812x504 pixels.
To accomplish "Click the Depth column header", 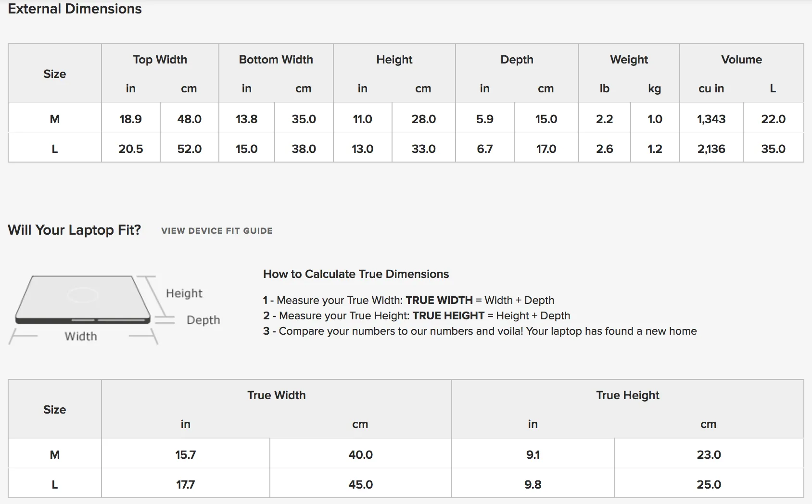I will pos(517,60).
